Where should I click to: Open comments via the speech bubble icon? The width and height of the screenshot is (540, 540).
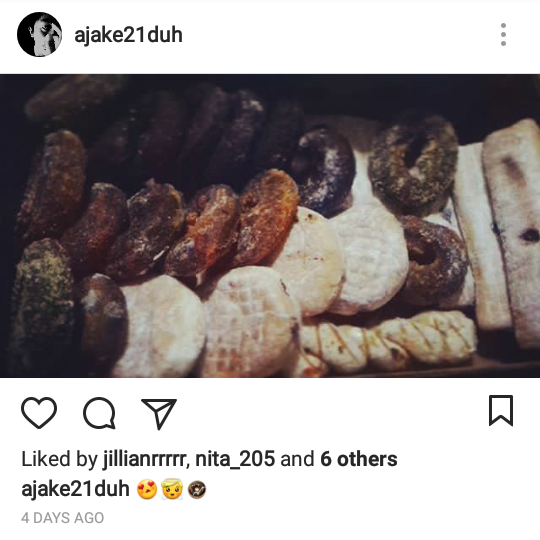pyautogui.click(x=99, y=413)
